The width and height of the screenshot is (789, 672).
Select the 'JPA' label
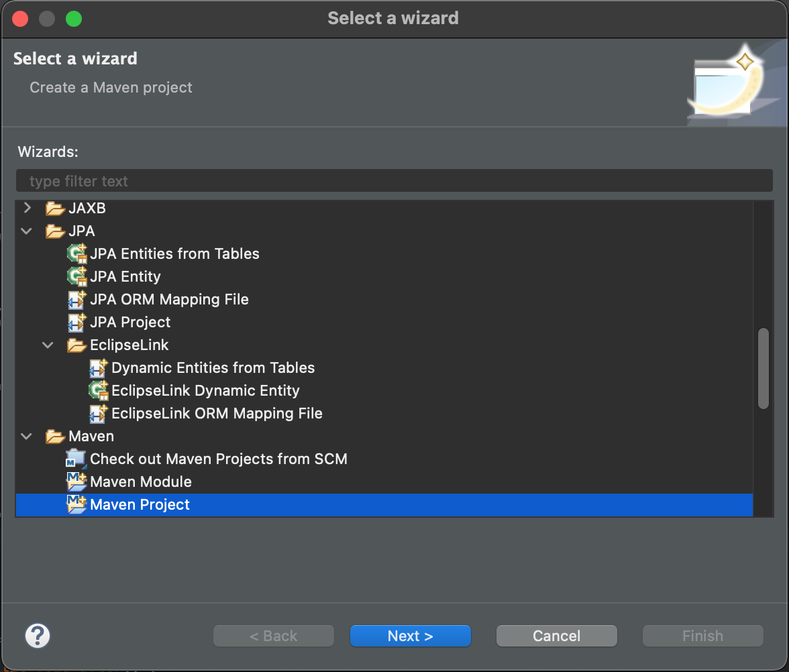tap(82, 231)
